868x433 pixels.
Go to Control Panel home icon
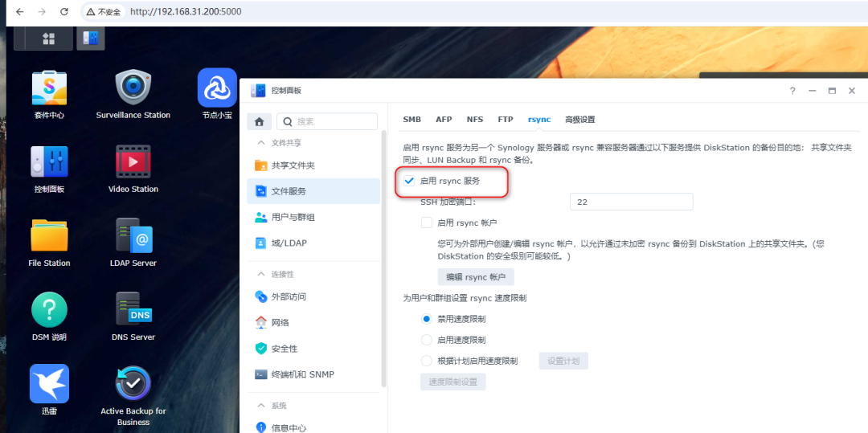tap(259, 121)
